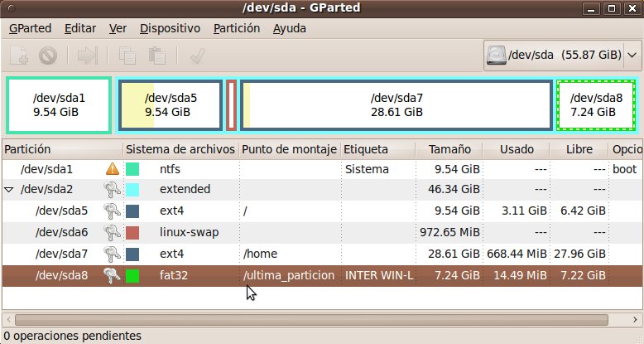Image resolution: width=644 pixels, height=344 pixels.
Task: Sort by Punto de montaje column header
Action: pos(290,149)
